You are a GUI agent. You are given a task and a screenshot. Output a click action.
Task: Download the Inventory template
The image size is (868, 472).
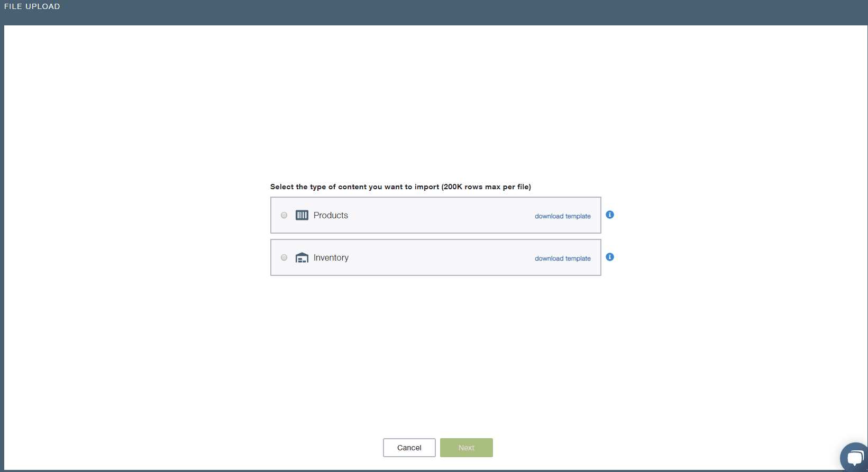coord(562,258)
